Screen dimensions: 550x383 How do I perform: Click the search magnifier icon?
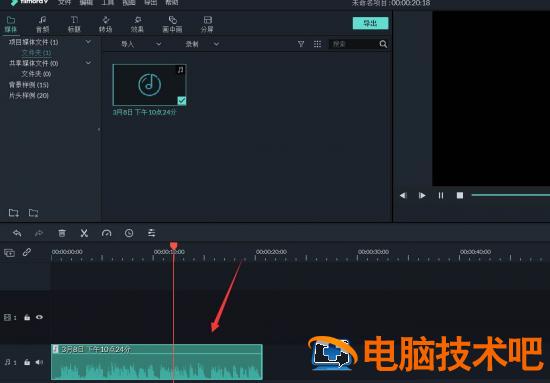coord(383,44)
